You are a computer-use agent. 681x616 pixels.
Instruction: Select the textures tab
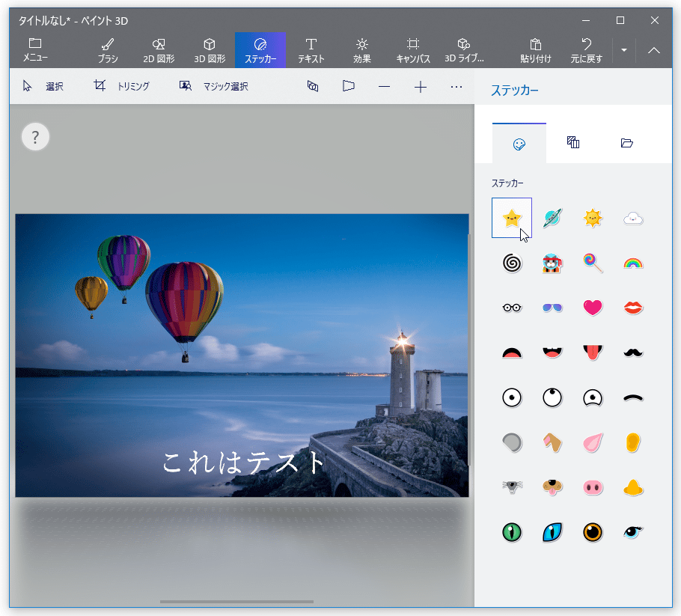572,144
